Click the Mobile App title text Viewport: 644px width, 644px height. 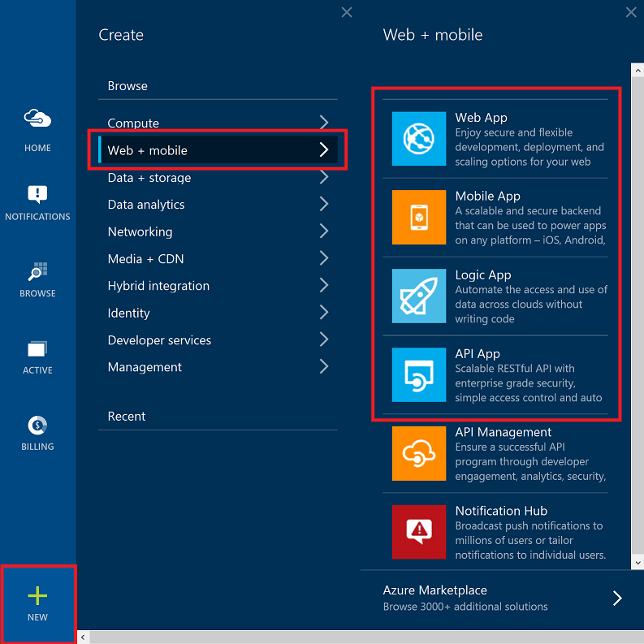coord(487,197)
